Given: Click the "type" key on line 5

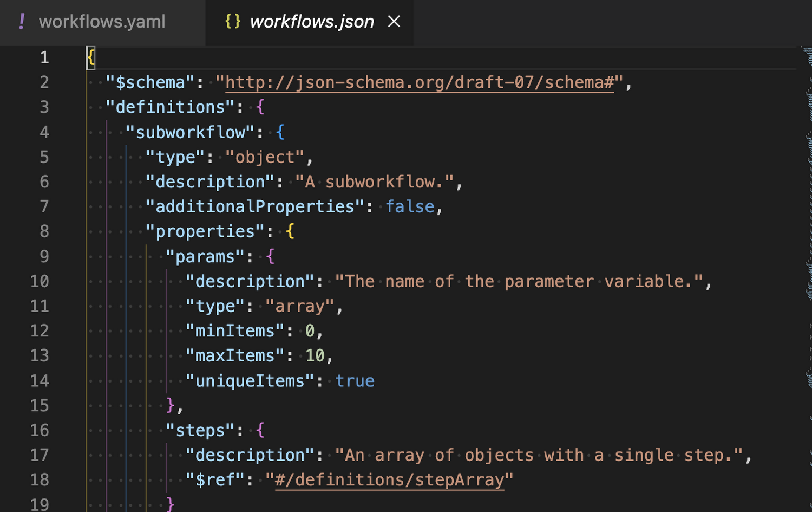Looking at the screenshot, I should [175, 157].
